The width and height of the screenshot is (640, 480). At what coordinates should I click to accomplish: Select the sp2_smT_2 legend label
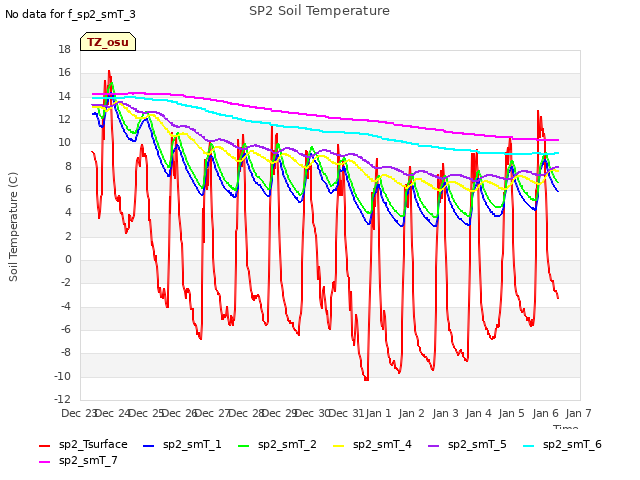287,444
